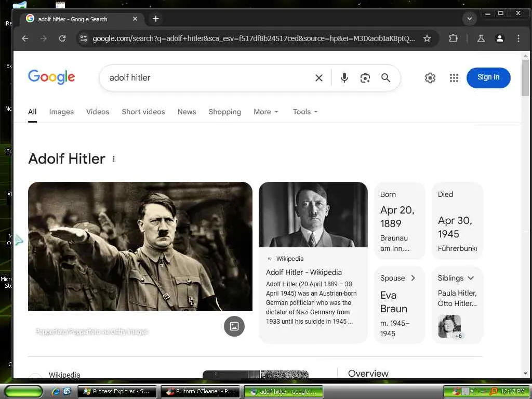The height and width of the screenshot is (399, 532).
Task: Expand the More dropdown
Action: [x=266, y=112]
